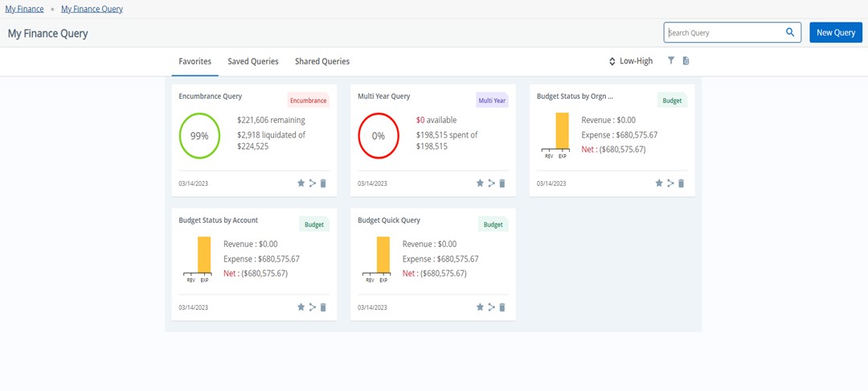868x391 pixels.
Task: Click the 03/14/2023 date on Encumbrance Query
Action: pos(193,183)
